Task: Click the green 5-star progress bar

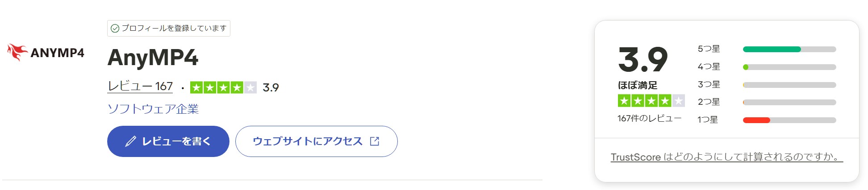Action: pyautogui.click(x=772, y=50)
